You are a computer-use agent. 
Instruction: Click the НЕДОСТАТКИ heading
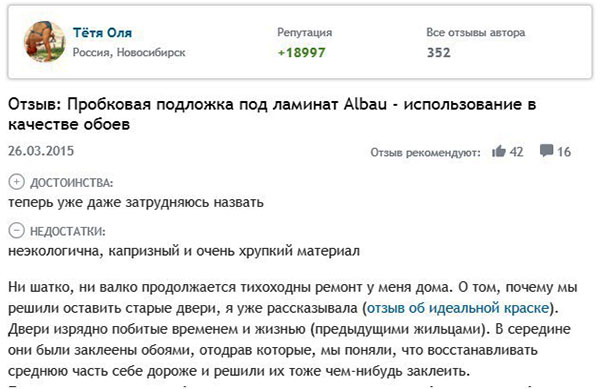click(67, 231)
